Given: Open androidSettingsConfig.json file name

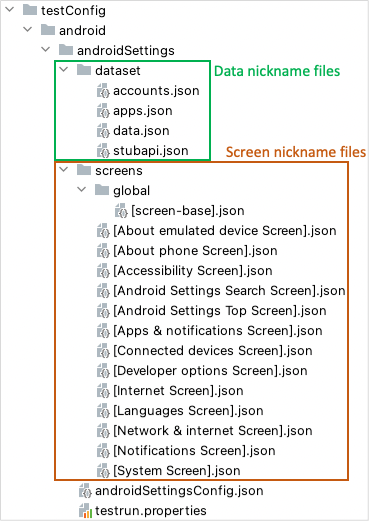Looking at the screenshot, I should 179,491.
